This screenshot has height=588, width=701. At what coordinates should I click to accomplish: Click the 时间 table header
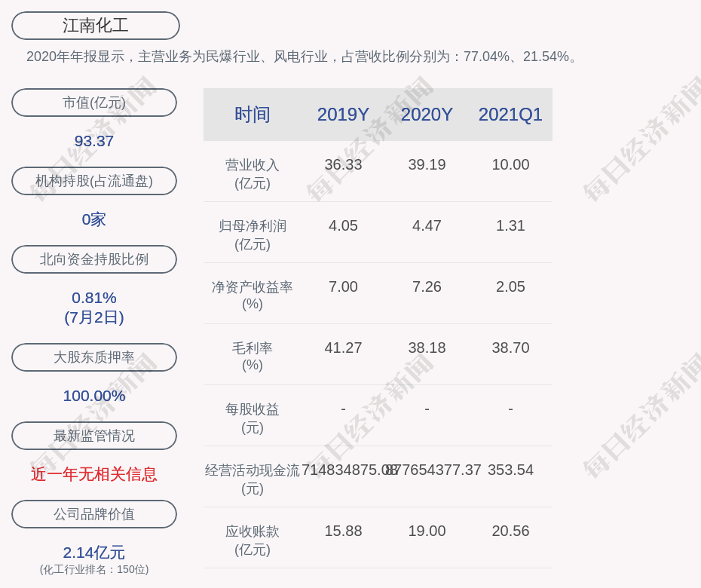click(x=253, y=115)
